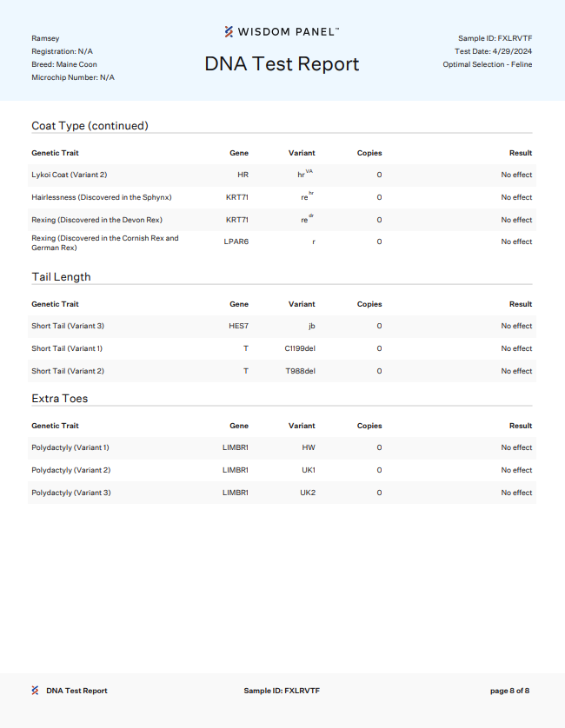Viewport: 565px width, 728px height.
Task: Select the 'Polydactyly (Variant 2)' trait
Action: 71,470
